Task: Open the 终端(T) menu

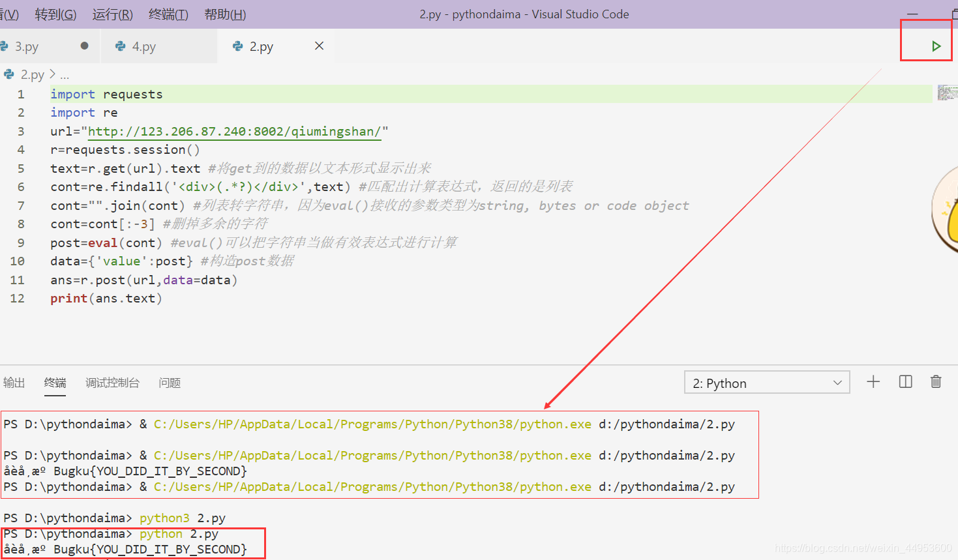Action: 168,14
